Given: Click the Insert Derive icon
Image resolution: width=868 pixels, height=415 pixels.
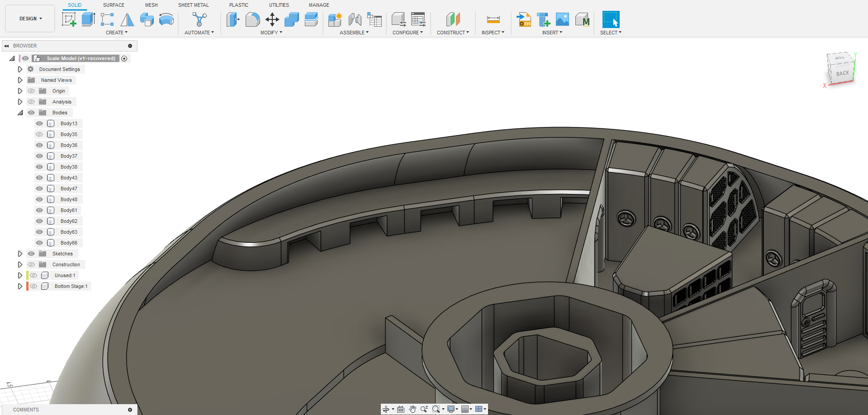Looking at the screenshot, I should point(543,19).
